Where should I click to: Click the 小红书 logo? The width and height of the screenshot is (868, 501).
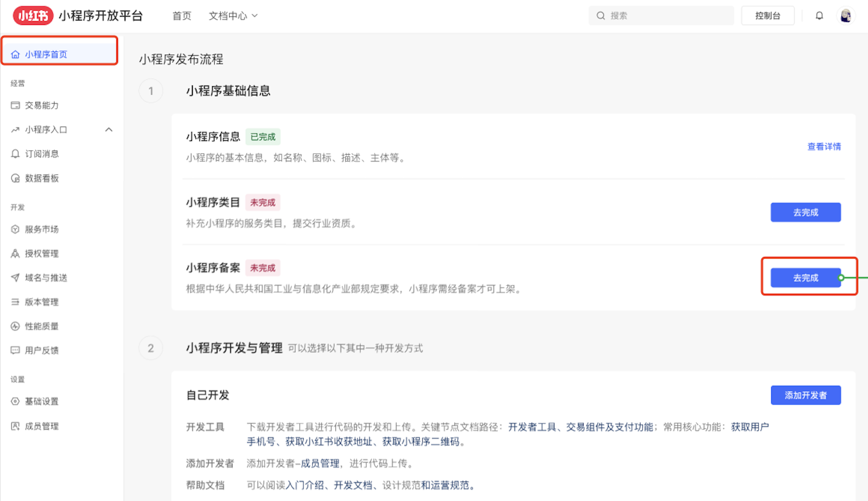(x=33, y=16)
